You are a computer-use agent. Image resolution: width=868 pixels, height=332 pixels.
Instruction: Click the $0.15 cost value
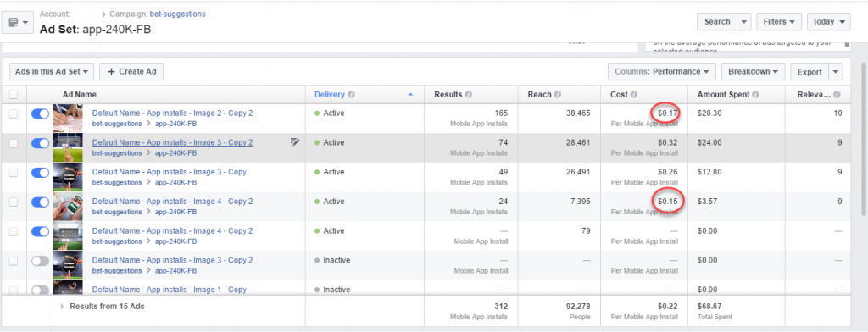[x=668, y=202]
